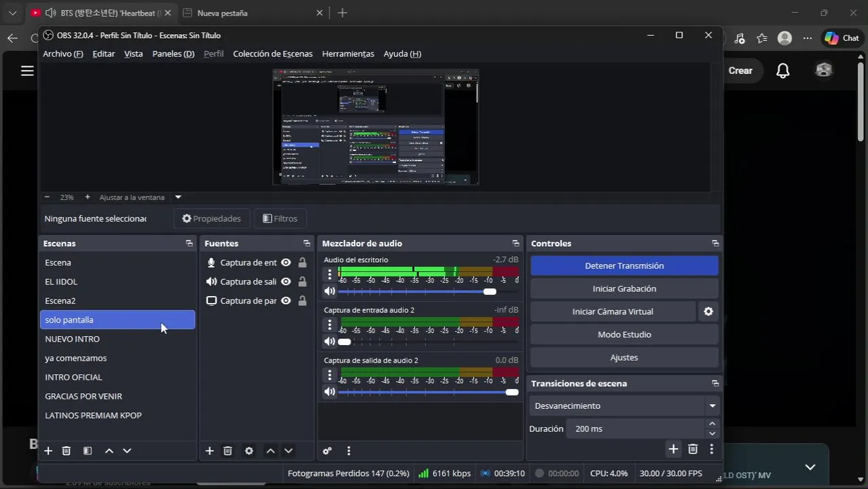Image resolution: width=868 pixels, height=489 pixels.
Task: Click the Duración 200 ms field
Action: pyautogui.click(x=636, y=429)
